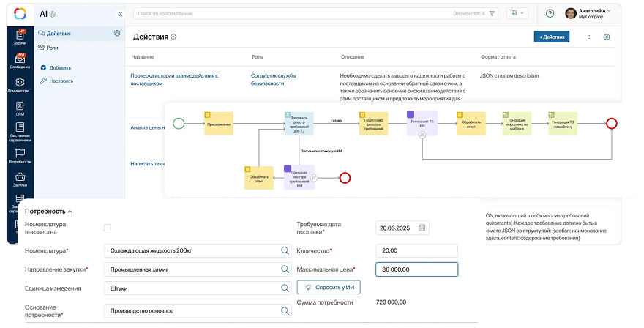
Task: Click search icon in Направление закупки field
Action: 285,269
